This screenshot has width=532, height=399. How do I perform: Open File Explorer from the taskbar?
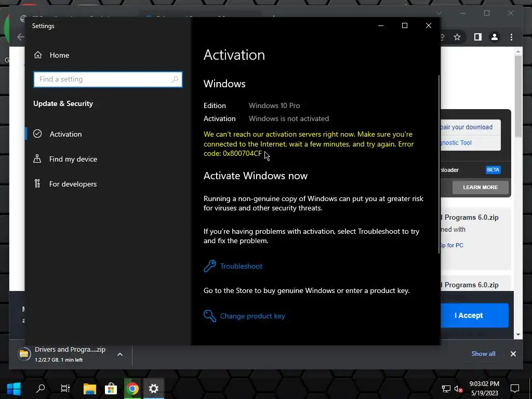[89, 389]
